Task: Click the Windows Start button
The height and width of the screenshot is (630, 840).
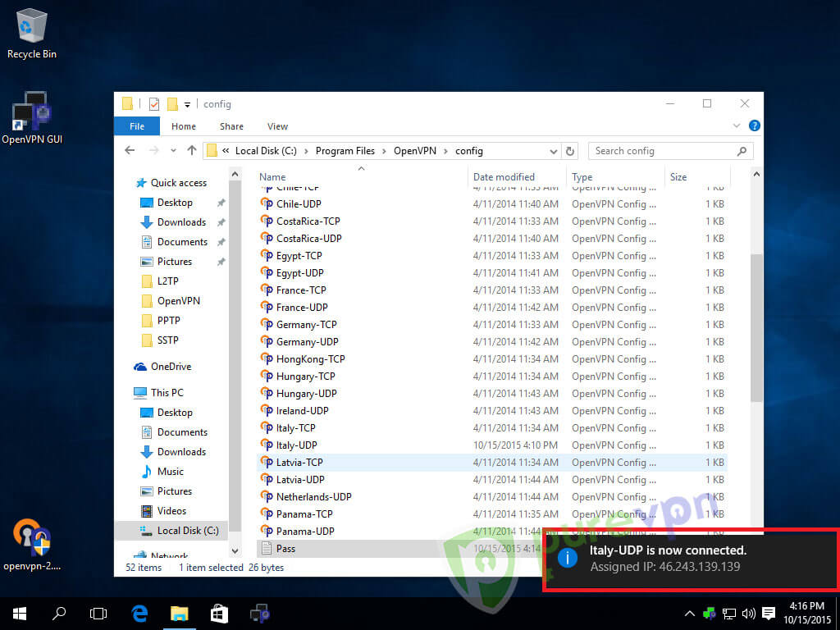Action: tap(20, 614)
